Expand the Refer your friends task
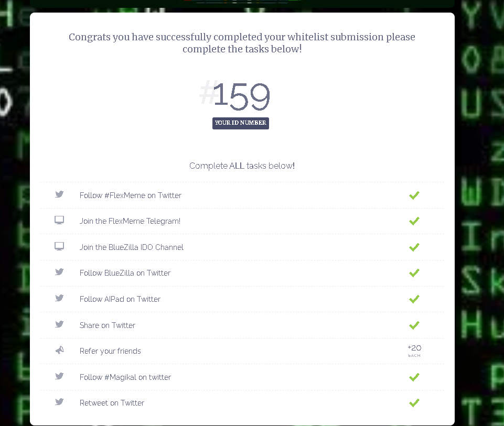 (242, 351)
